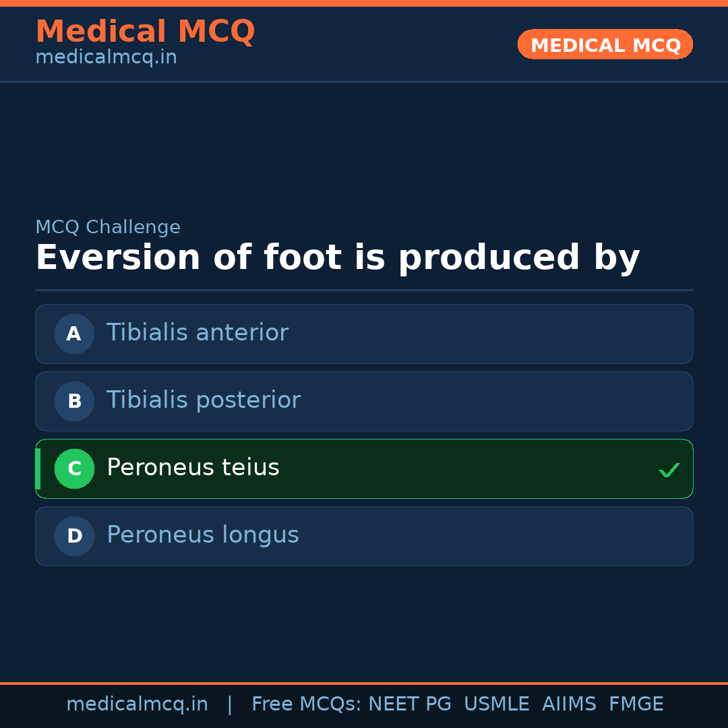Click the green checkmark on answer C
728x728 pixels.
point(669,470)
